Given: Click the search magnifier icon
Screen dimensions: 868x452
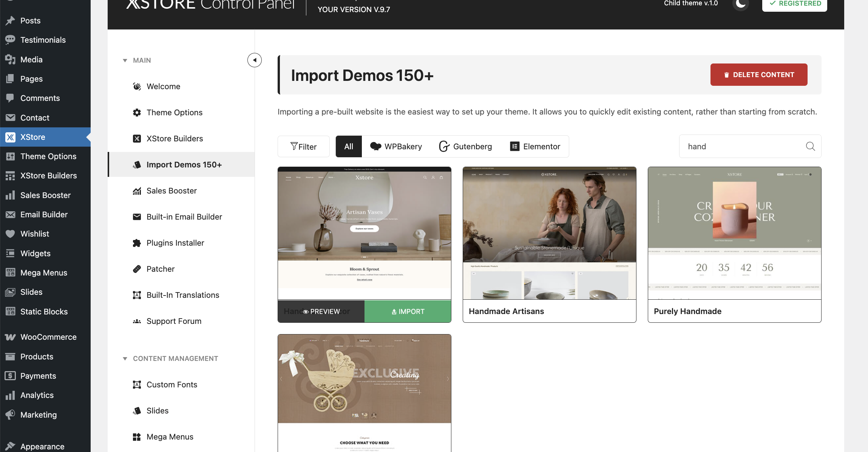Looking at the screenshot, I should point(810,146).
